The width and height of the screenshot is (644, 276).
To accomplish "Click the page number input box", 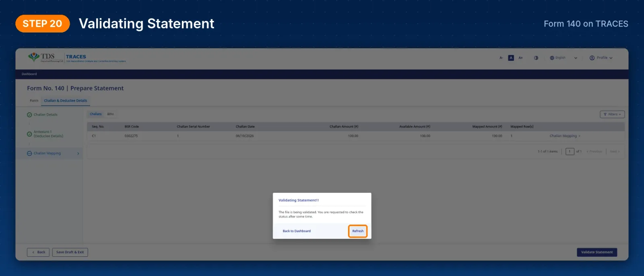I will [570, 152].
